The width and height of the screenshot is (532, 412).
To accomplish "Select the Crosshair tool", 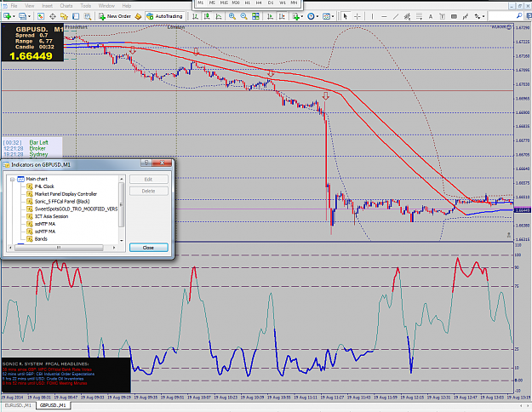I will (358, 16).
